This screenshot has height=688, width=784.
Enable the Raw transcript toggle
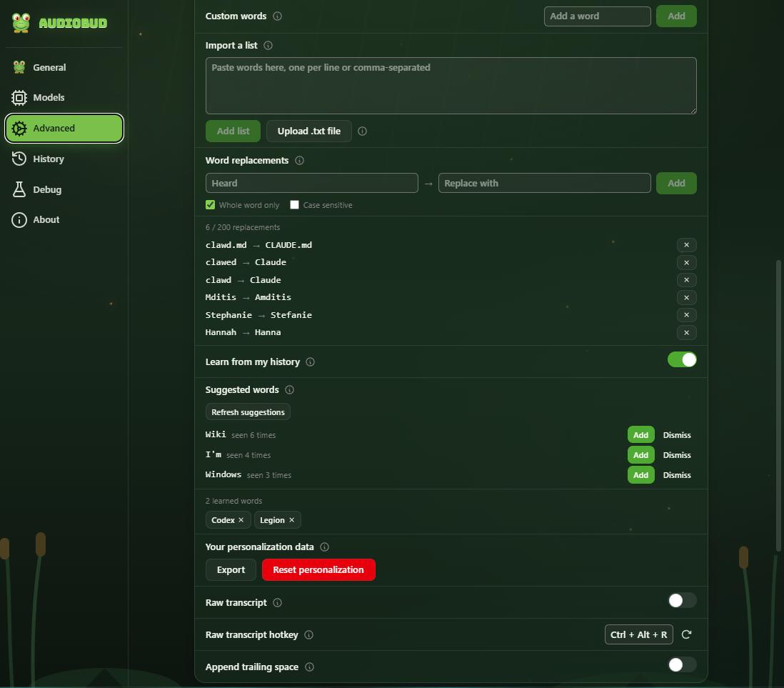coord(682,600)
